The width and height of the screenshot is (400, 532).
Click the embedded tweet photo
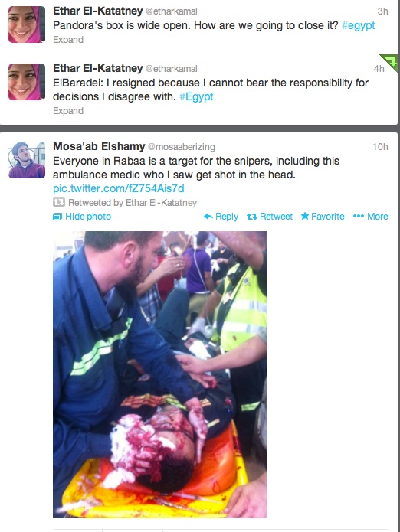click(159, 374)
